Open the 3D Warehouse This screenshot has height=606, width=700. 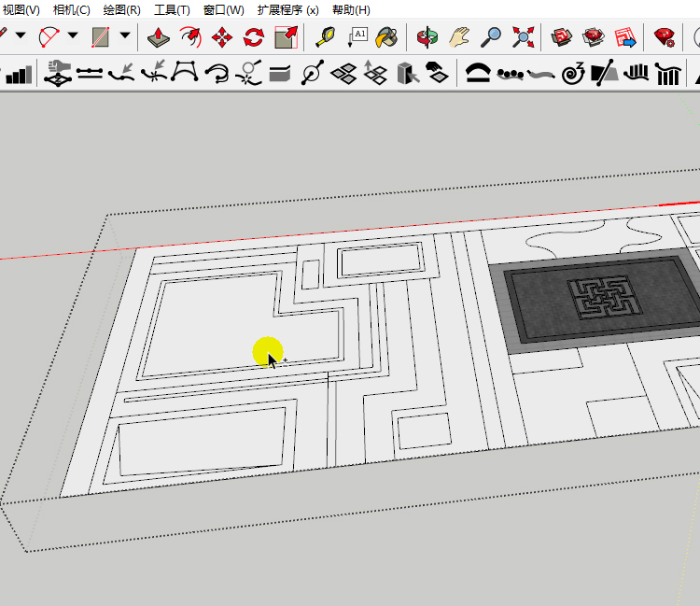(x=562, y=37)
